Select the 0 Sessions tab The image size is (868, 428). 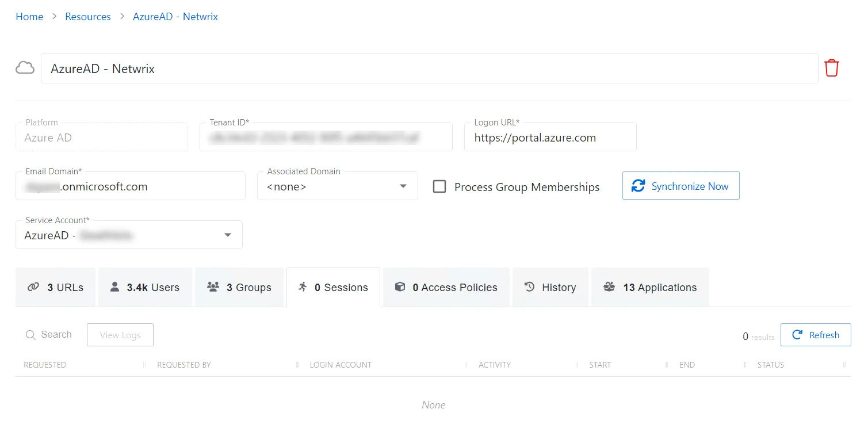point(333,287)
